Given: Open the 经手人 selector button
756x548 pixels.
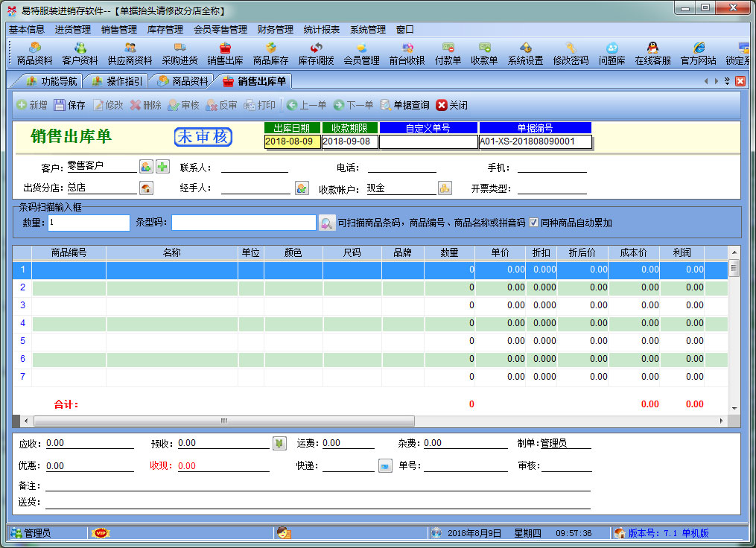Looking at the screenshot, I should pyautogui.click(x=302, y=188).
